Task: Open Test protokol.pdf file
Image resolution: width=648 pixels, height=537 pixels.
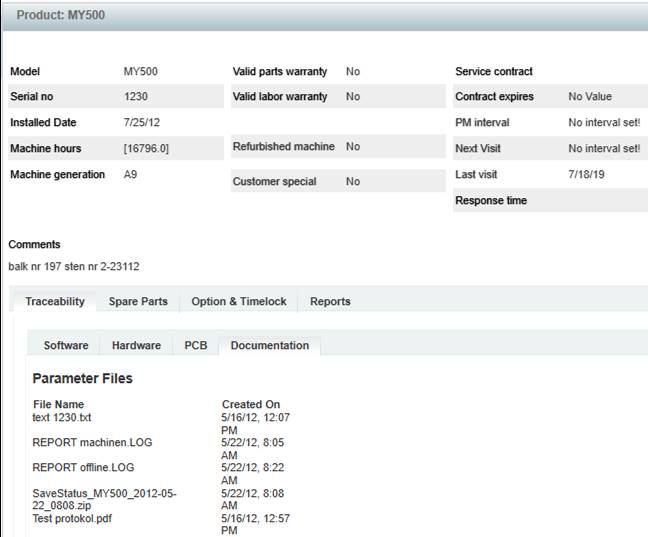Action: (x=72, y=518)
